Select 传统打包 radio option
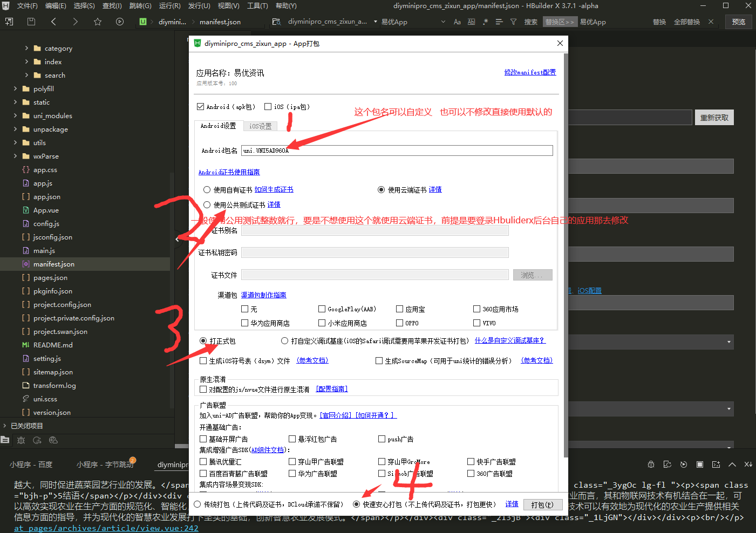 197,504
